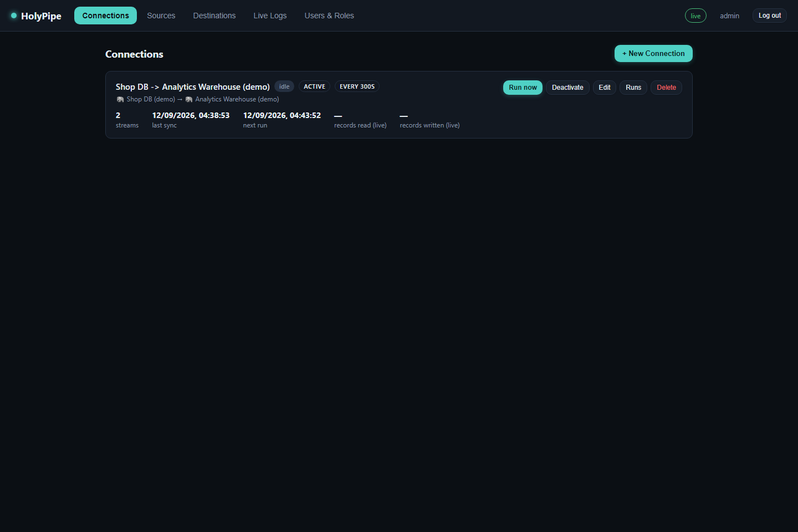The height and width of the screenshot is (532, 798).
Task: Click the EVERY 300S schedule badge
Action: coord(357,86)
